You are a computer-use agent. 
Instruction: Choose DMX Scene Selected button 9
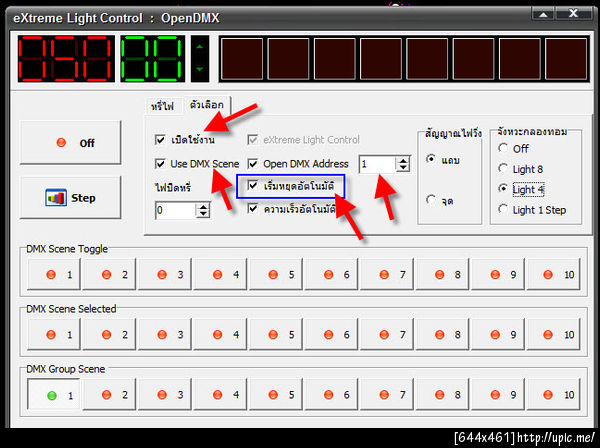pyautogui.click(x=498, y=335)
